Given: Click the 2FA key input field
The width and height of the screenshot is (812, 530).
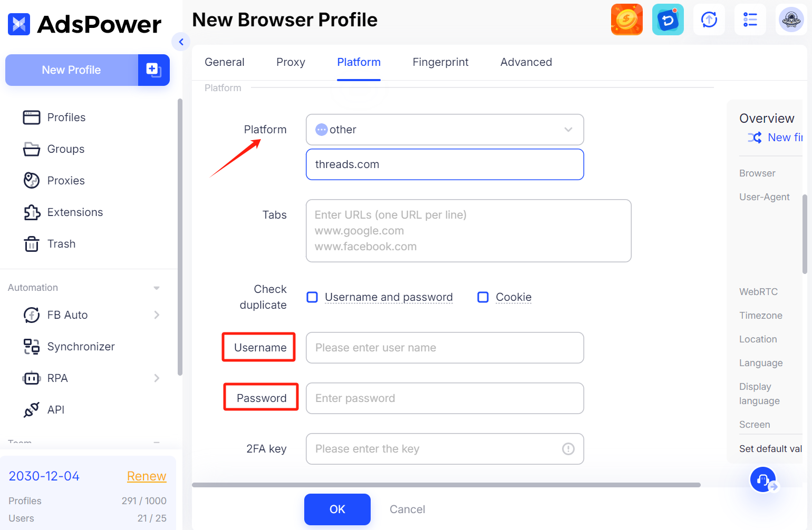Looking at the screenshot, I should [444, 449].
